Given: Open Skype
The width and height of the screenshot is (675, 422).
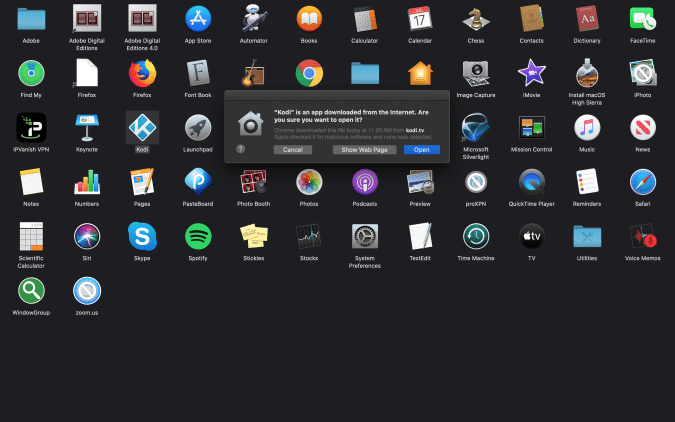Looking at the screenshot, I should (142, 236).
